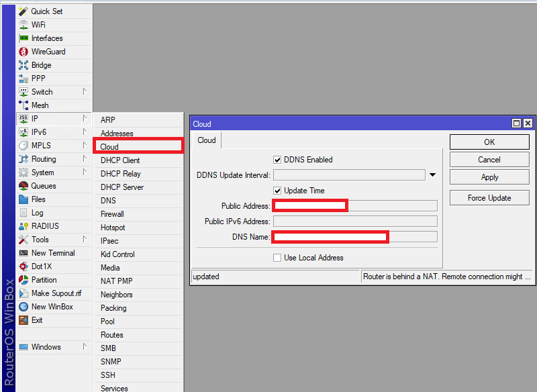Click the New WinBox icon

pos(23,307)
